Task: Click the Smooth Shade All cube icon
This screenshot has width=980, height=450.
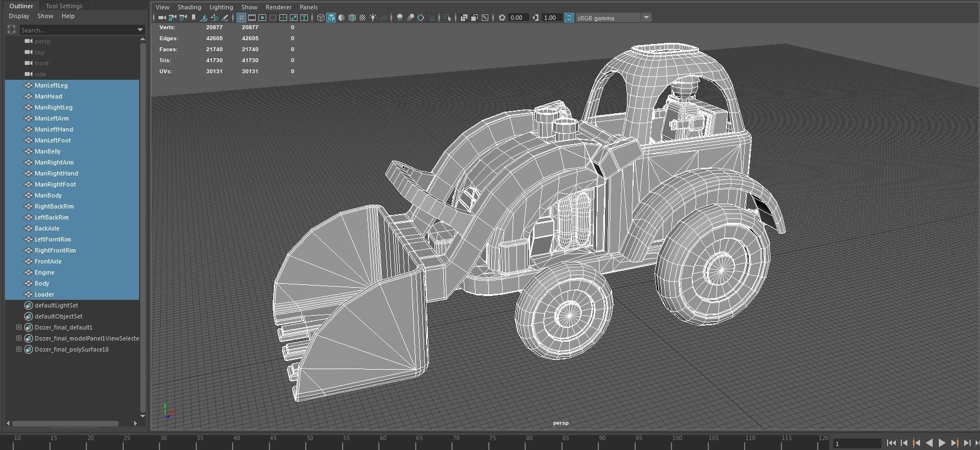Action: (331, 18)
